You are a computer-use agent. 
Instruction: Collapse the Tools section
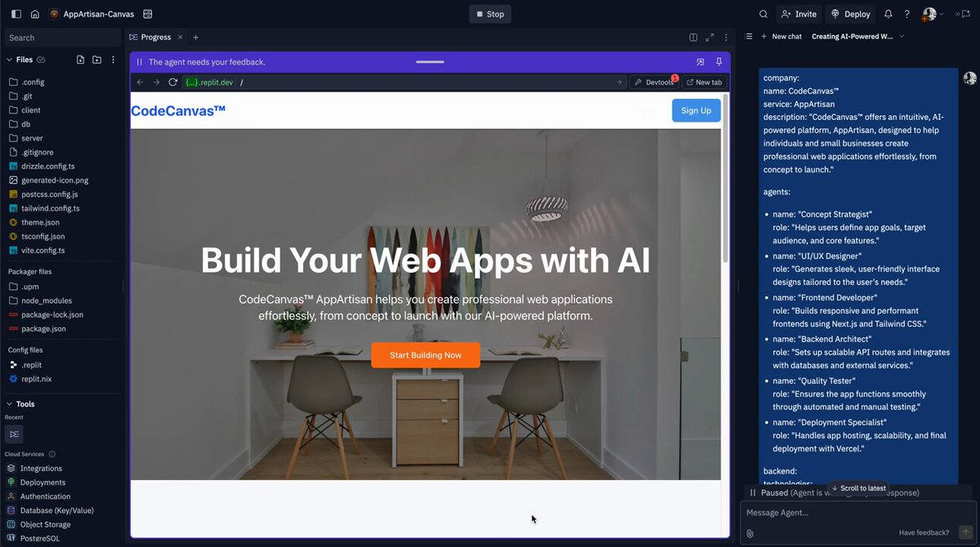click(10, 404)
